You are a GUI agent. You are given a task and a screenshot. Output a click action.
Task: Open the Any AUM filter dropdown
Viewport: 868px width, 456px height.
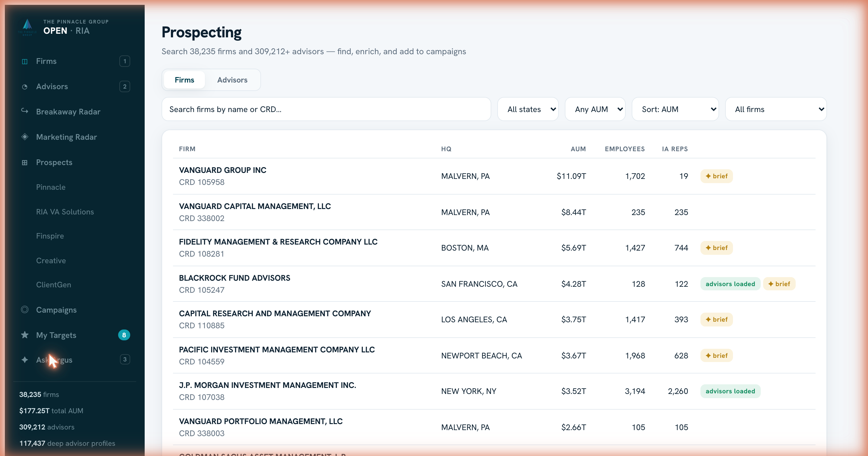(595, 109)
